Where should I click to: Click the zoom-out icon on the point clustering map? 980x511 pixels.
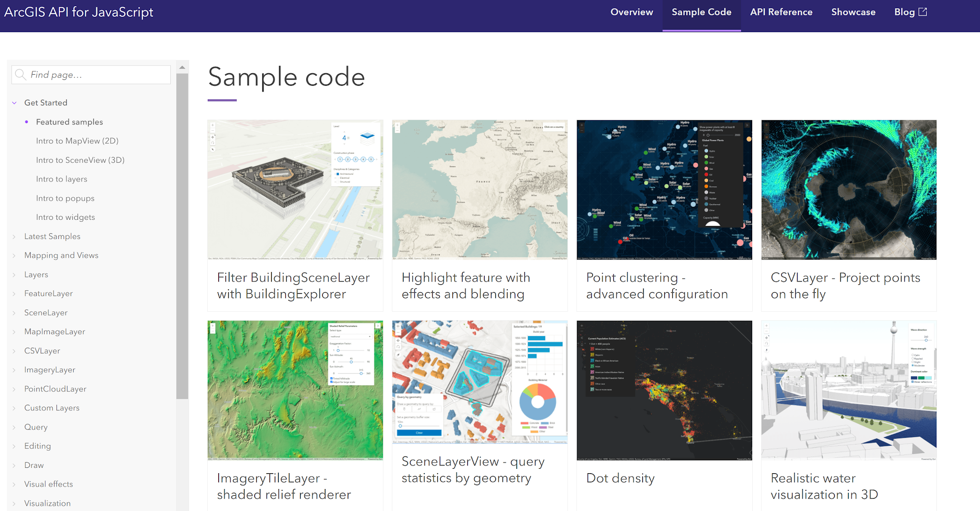tap(582, 130)
